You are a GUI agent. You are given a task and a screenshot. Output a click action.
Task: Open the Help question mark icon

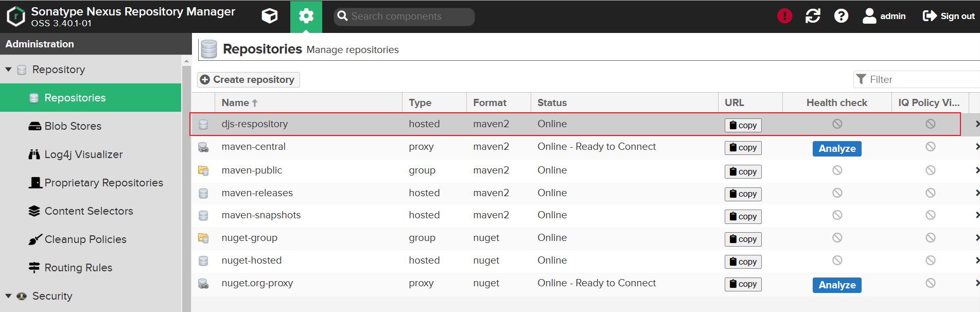point(841,16)
